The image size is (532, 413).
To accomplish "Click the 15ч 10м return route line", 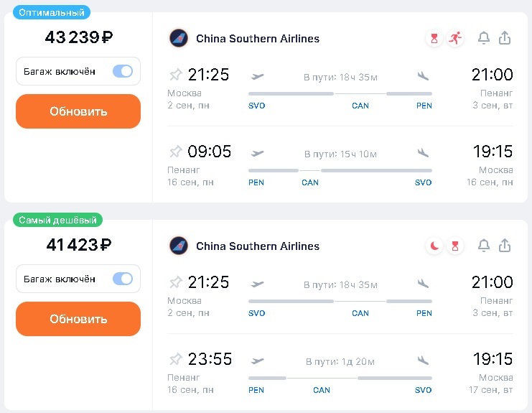I will click(340, 171).
